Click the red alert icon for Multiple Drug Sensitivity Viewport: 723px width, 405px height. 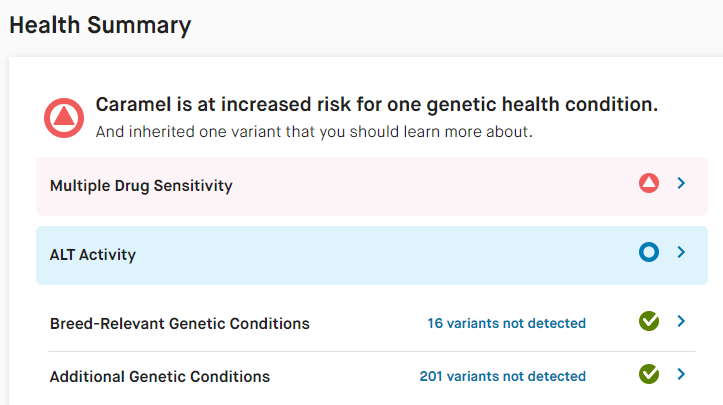(649, 184)
